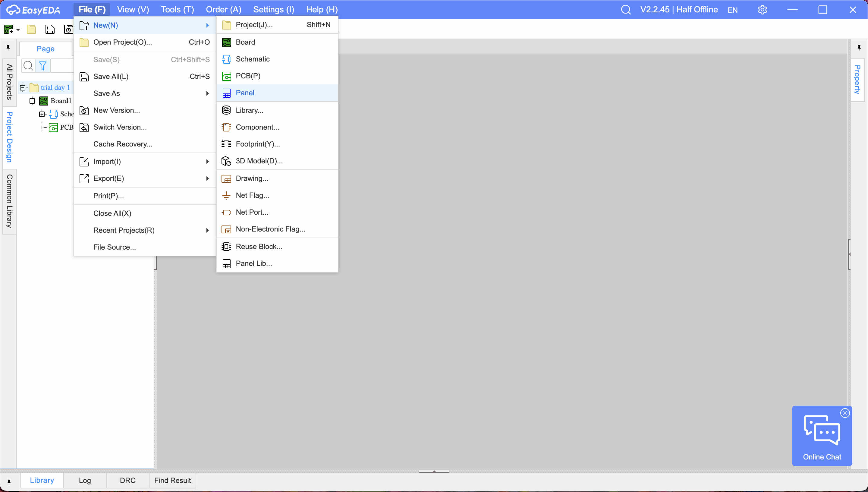
Task: Open the folder icon in the toolbar
Action: [31, 30]
